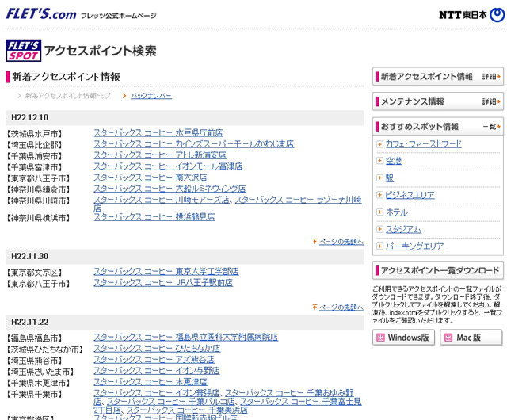Open アズ熊谷店 link
This screenshot has width=507, height=420.
pyautogui.click(x=154, y=360)
